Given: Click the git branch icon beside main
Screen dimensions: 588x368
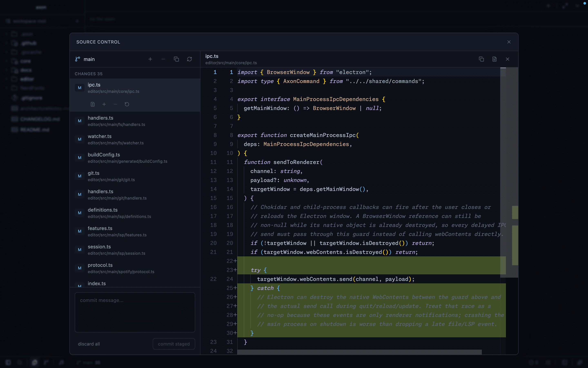Looking at the screenshot, I should tap(78, 59).
